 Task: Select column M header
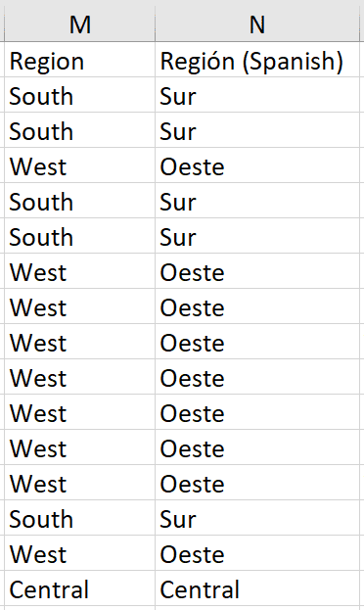79,24
